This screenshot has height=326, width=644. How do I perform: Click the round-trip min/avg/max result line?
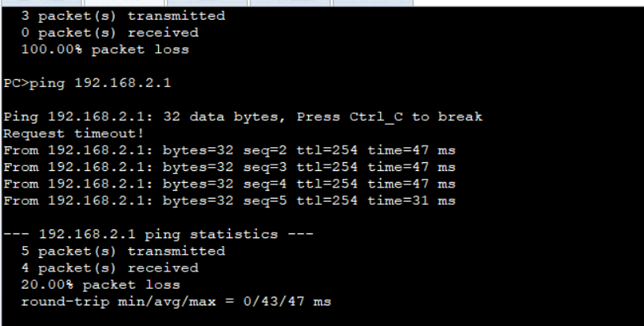point(175,301)
